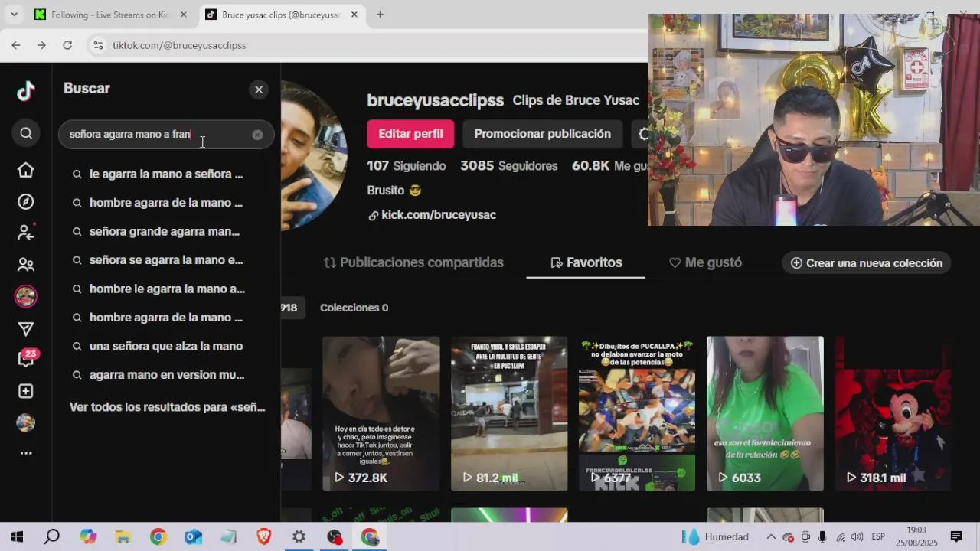Go back in browser history
This screenshot has height=551, width=980.
pyautogui.click(x=16, y=45)
